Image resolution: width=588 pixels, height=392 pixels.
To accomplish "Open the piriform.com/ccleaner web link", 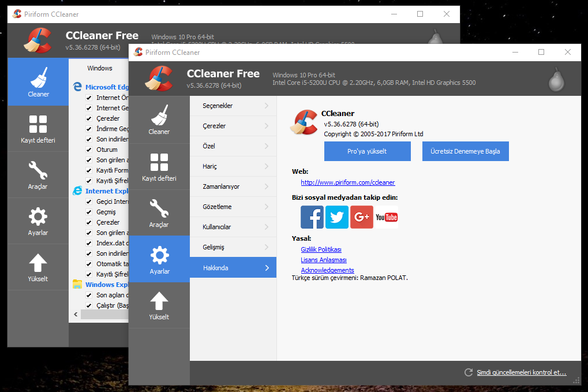I will coord(347,182).
